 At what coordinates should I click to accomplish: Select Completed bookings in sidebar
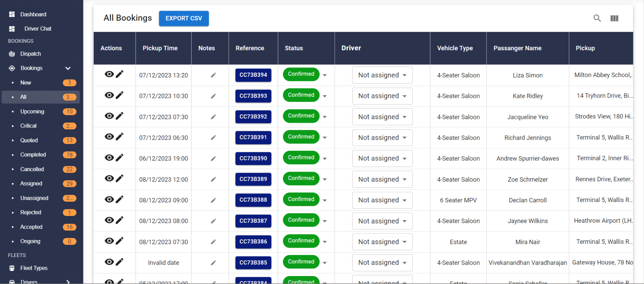tap(33, 155)
